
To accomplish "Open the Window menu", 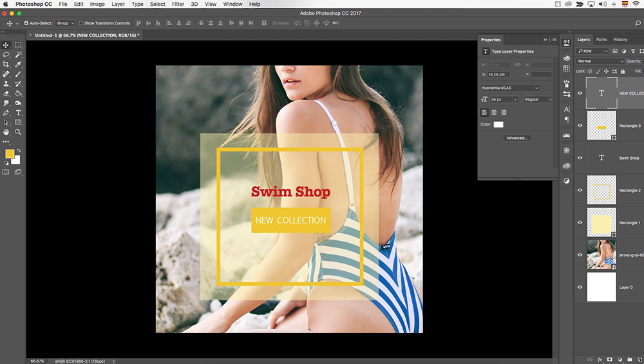I will pyautogui.click(x=232, y=4).
